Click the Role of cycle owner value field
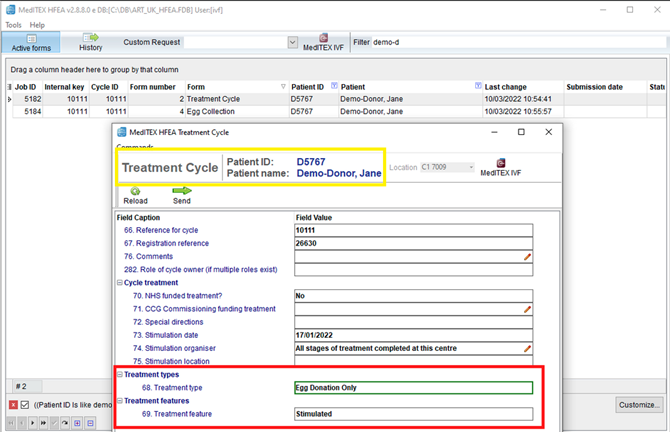670x432 pixels. 413,270
